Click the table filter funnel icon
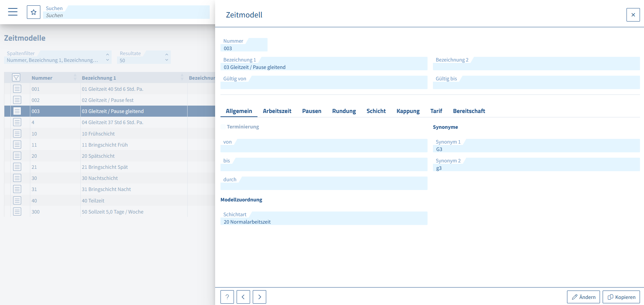The height and width of the screenshot is (305, 644). [16, 78]
